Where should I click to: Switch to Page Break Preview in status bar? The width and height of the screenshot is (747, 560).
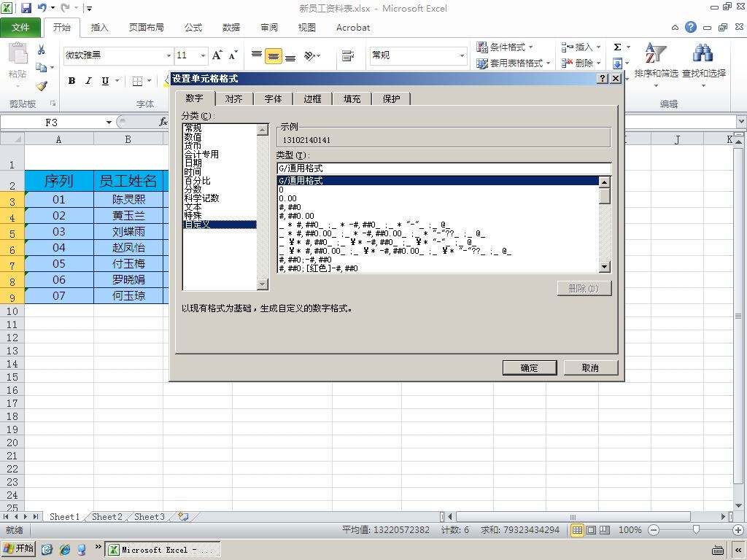(x=605, y=530)
